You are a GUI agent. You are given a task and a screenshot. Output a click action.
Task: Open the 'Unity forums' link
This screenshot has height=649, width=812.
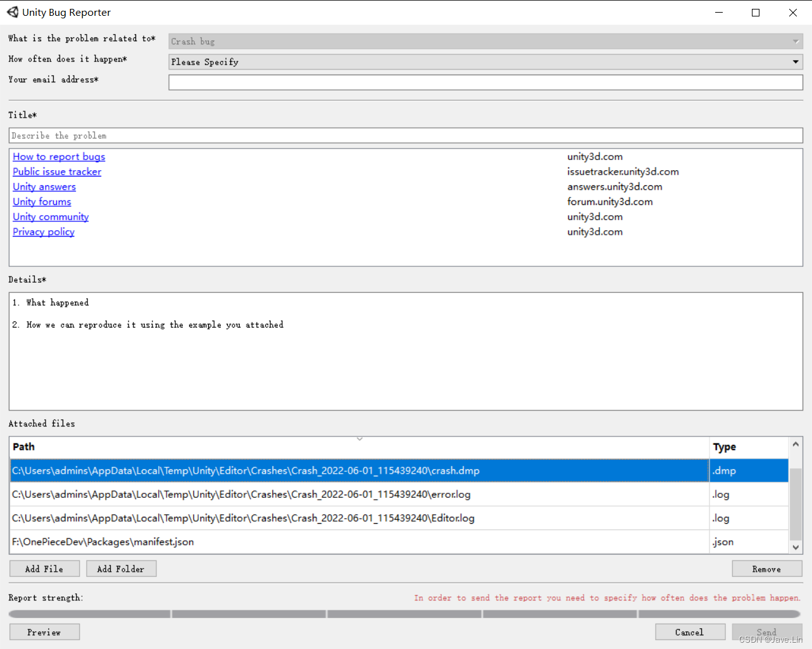[x=42, y=202]
